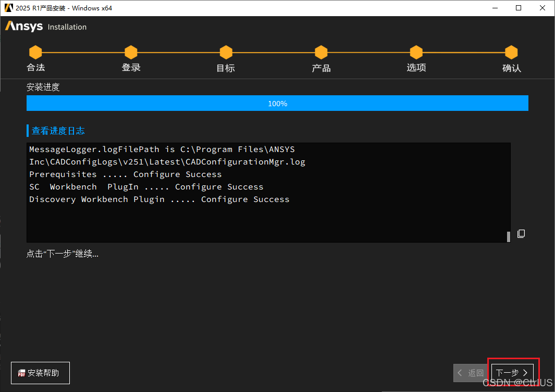This screenshot has width=555, height=392.
Task: Maximize the installer window
Action: click(x=519, y=8)
